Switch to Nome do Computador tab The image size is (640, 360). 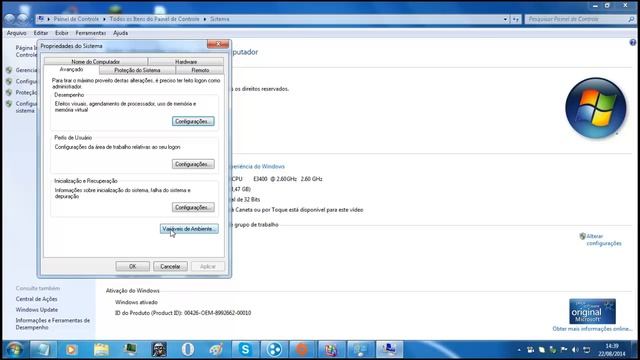click(96, 62)
